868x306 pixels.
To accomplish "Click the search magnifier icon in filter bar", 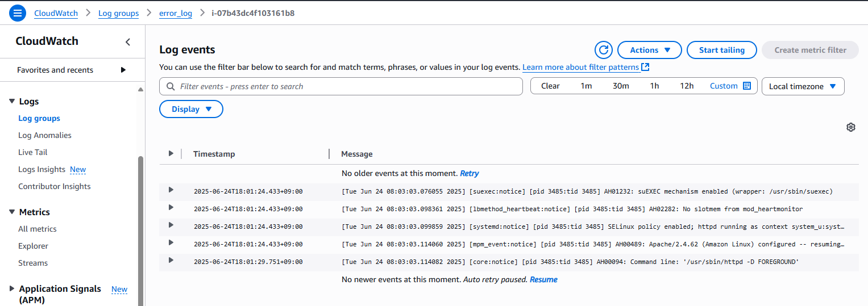I will pyautogui.click(x=171, y=86).
